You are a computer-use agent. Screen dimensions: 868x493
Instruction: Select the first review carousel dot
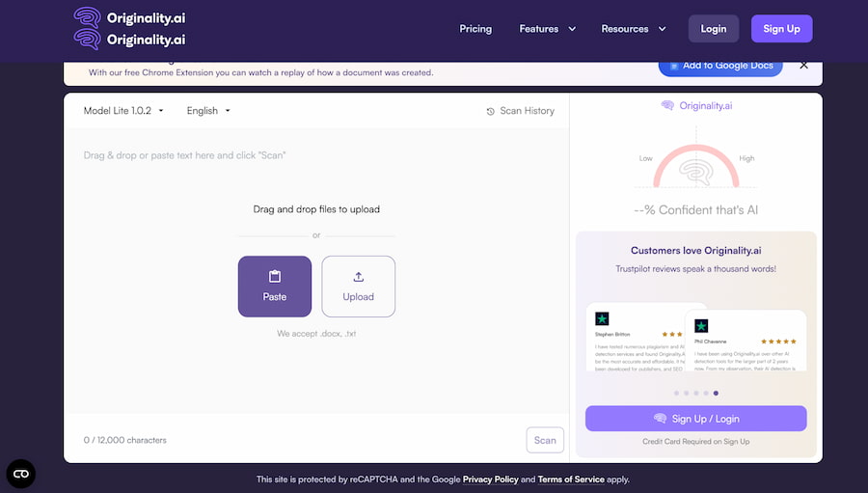[676, 394]
